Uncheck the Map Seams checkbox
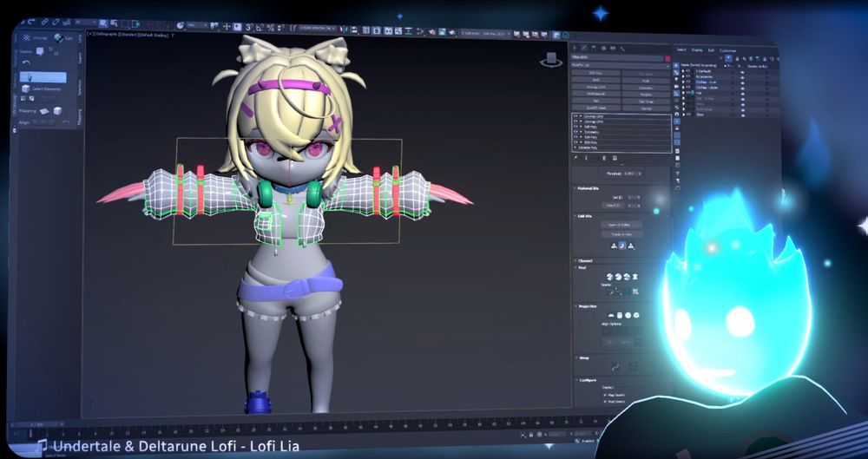Screen dimensions: 868x459 (x=605, y=395)
